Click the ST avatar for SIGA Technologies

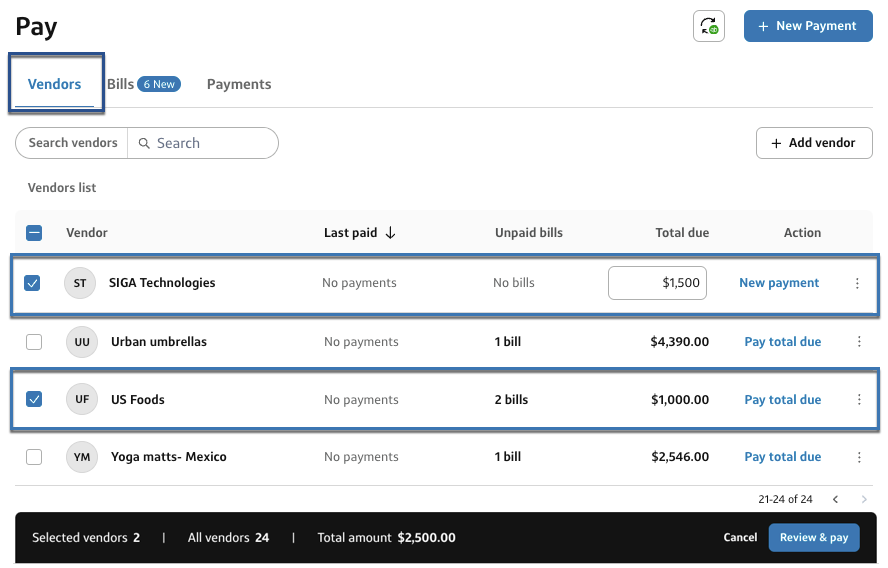pos(80,283)
